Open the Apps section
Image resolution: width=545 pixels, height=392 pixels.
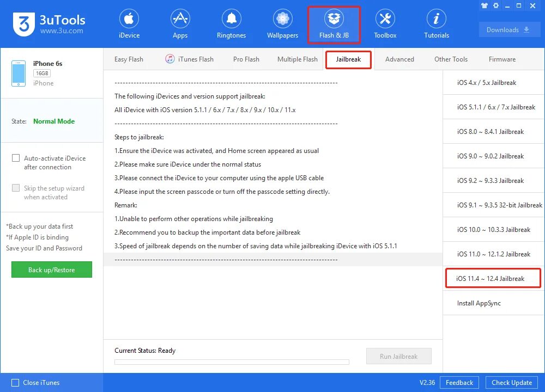[180, 24]
